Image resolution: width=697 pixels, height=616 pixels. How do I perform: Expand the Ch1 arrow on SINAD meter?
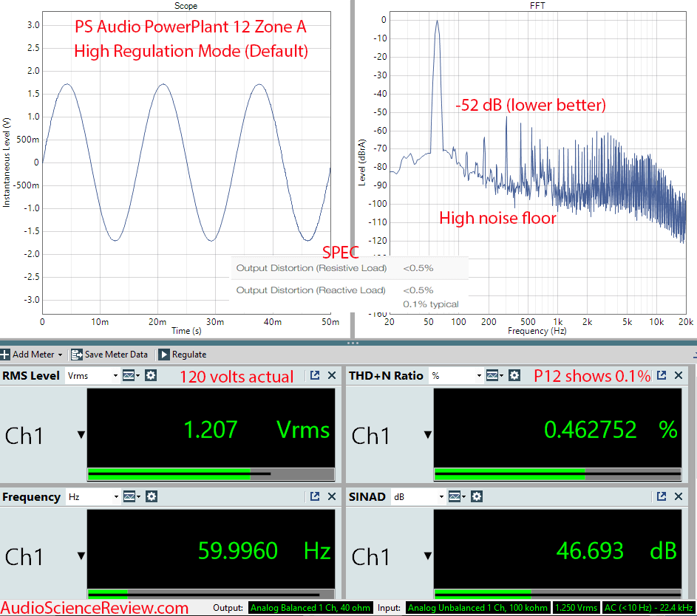[x=428, y=555]
